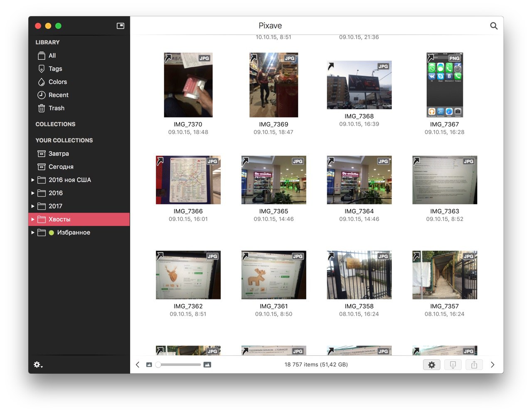Open sidebar gear settings menu
This screenshot has width=532, height=414.
[38, 365]
